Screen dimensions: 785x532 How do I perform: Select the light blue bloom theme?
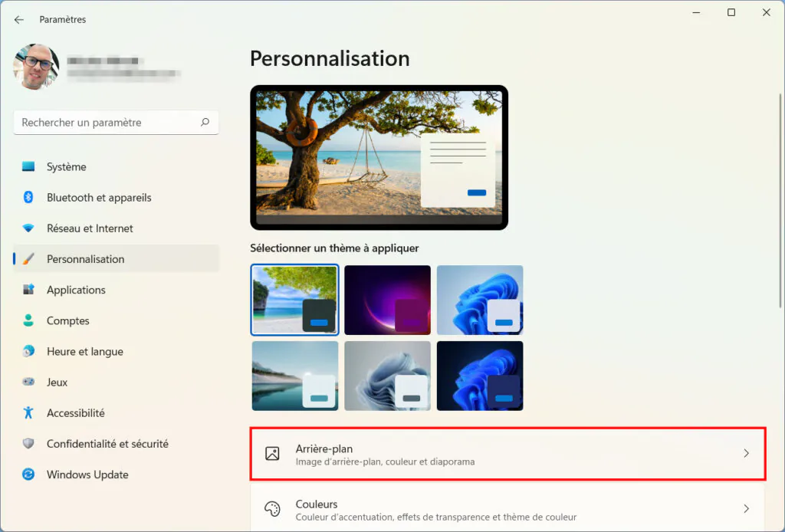[480, 300]
